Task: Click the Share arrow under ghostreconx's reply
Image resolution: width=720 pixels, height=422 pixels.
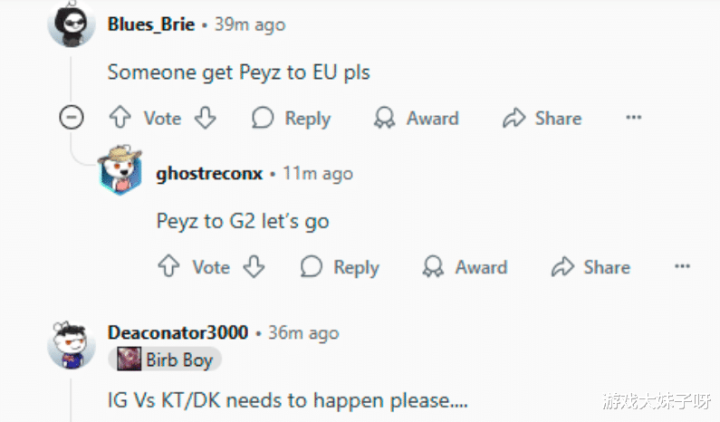Action: [x=562, y=266]
